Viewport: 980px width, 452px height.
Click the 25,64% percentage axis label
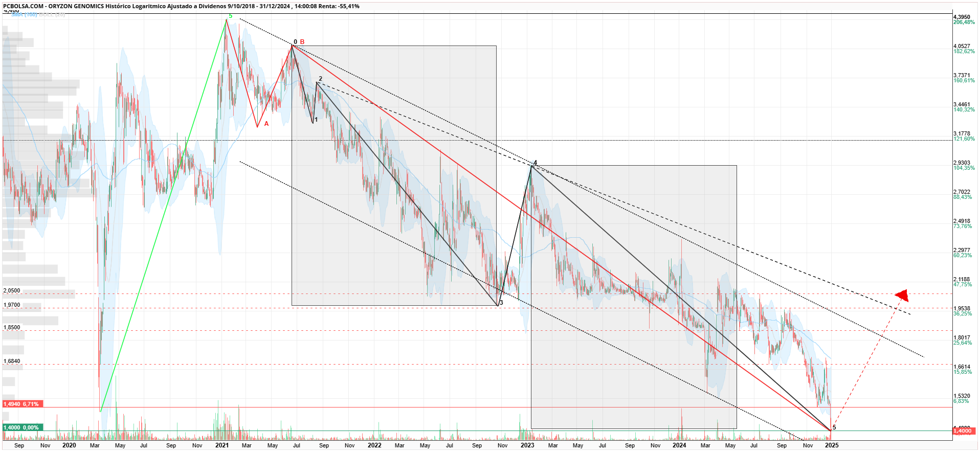(x=963, y=343)
